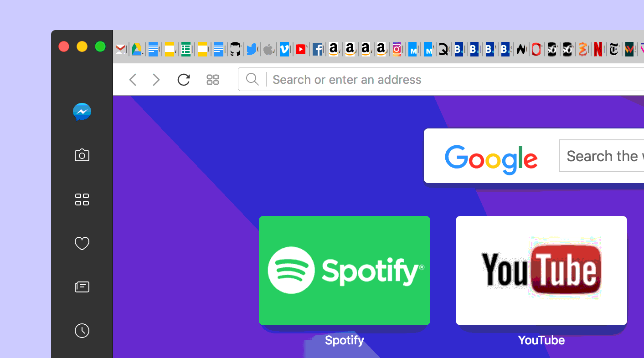Image resolution: width=644 pixels, height=358 pixels.
Task: Switch to the Apple tab
Action: [x=268, y=49]
